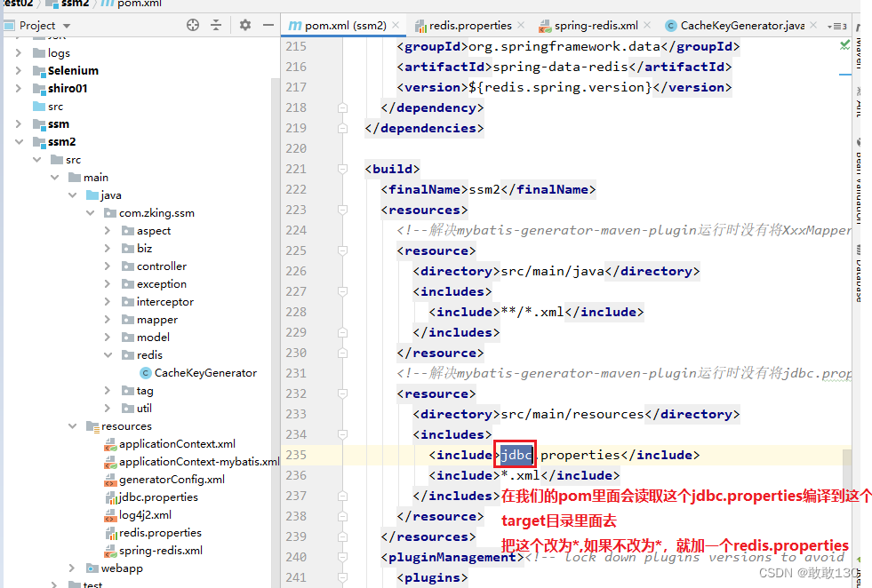The image size is (872, 588).
Task: Expand the Selenium folder
Action: point(20,70)
